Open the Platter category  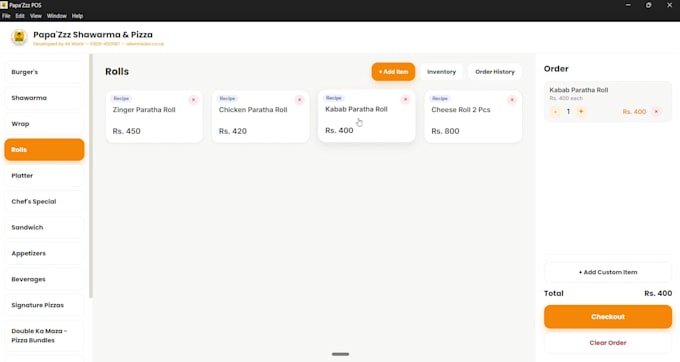tap(44, 176)
